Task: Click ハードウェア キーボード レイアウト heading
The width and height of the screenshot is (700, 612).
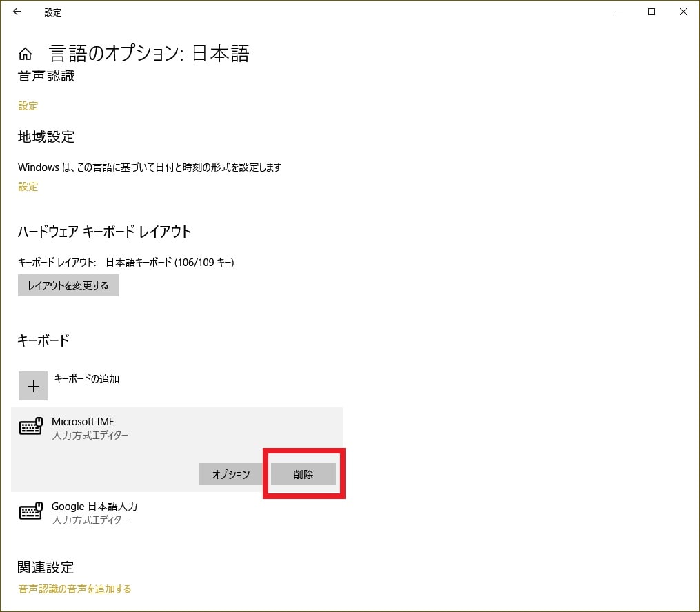Action: click(104, 232)
